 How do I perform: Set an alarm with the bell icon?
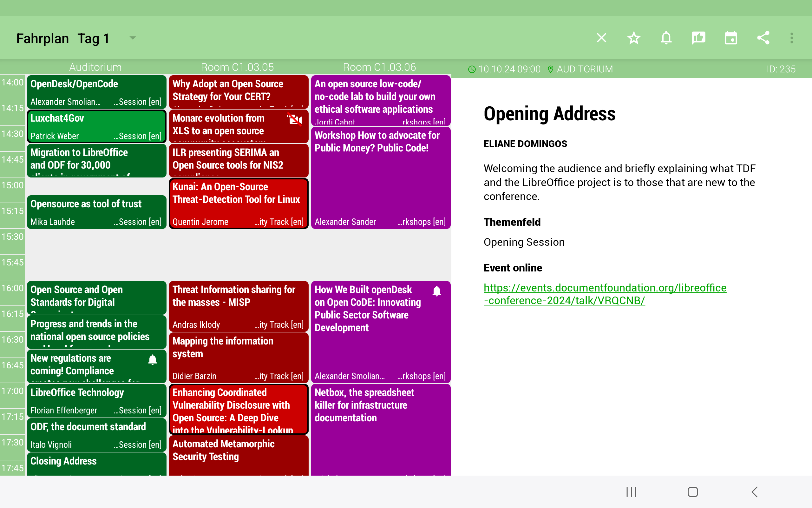point(666,38)
